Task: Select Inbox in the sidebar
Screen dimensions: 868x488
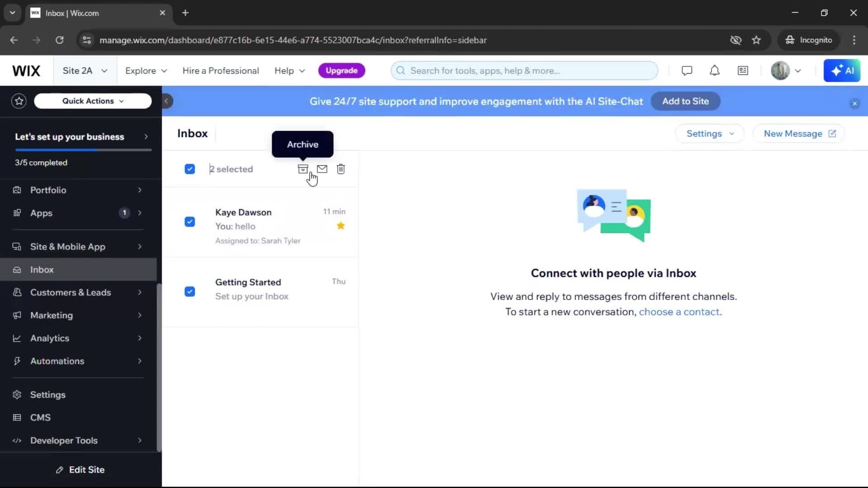Action: pos(78,270)
